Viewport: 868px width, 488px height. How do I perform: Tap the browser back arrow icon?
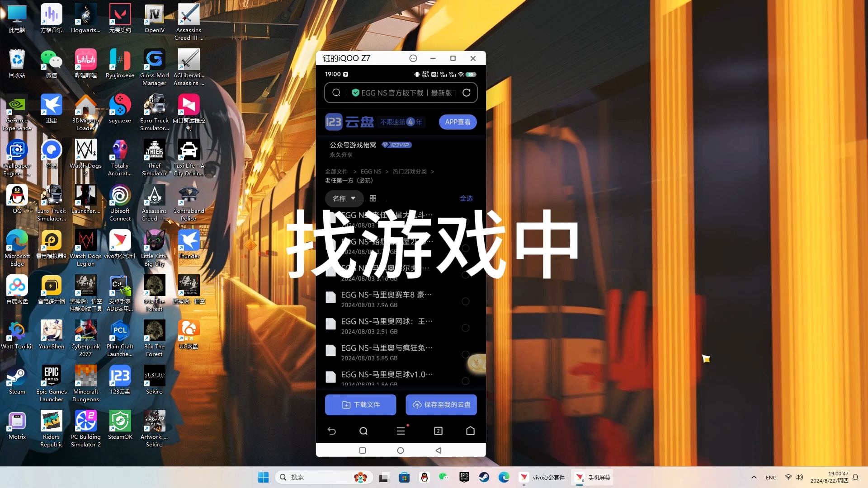[x=331, y=431]
